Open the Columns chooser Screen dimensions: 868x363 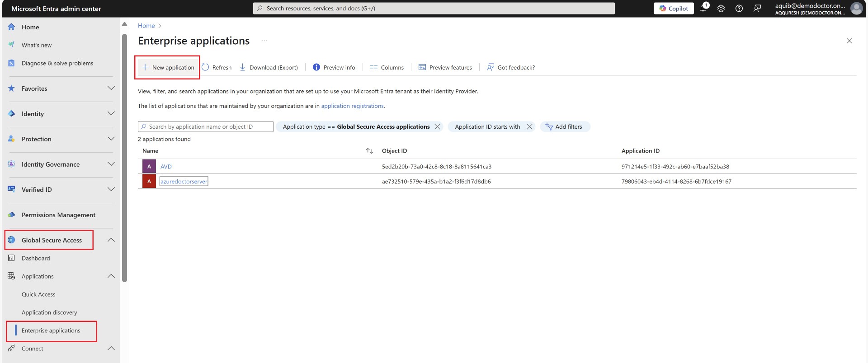pos(387,67)
